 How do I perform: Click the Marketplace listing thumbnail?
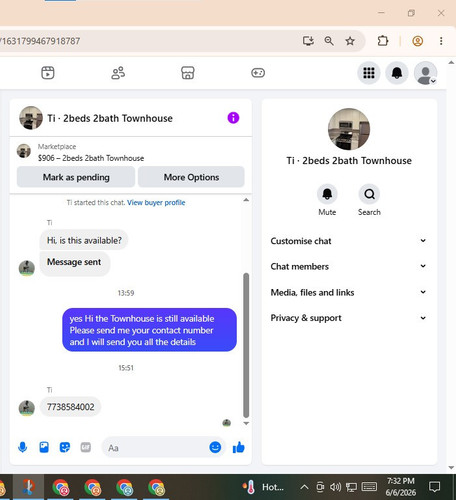pos(24,151)
